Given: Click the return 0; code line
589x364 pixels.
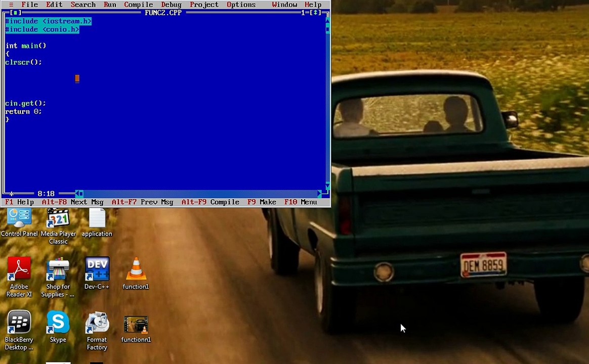Looking at the screenshot, I should [x=23, y=111].
